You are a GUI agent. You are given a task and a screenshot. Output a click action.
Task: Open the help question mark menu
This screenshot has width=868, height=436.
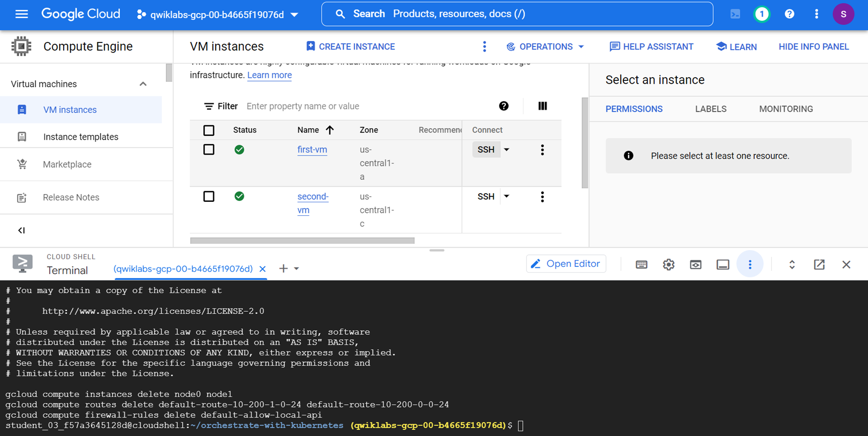pyautogui.click(x=789, y=14)
